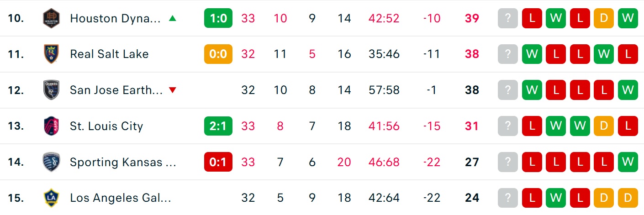644x215 pixels.
Task: Click the gray question mark in LA Galaxy's row
Action: tap(508, 198)
